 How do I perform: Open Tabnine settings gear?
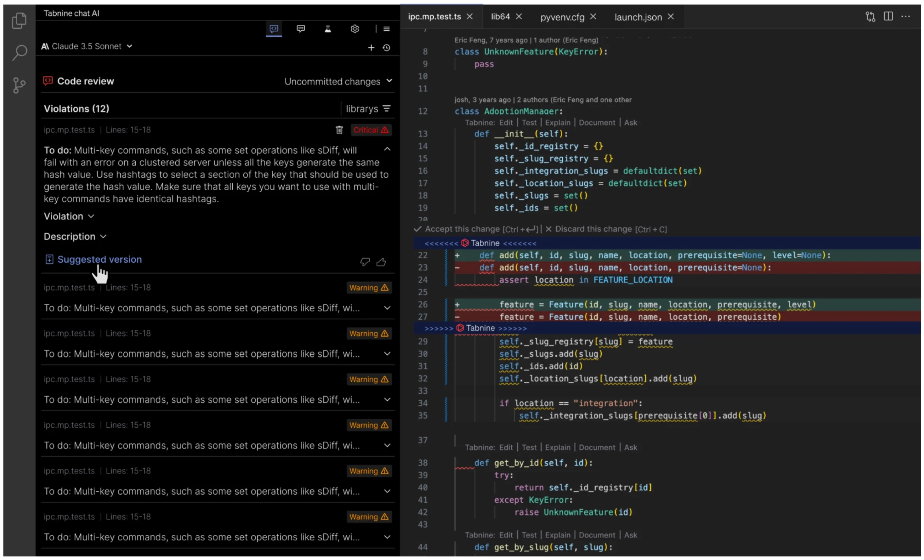pos(355,29)
